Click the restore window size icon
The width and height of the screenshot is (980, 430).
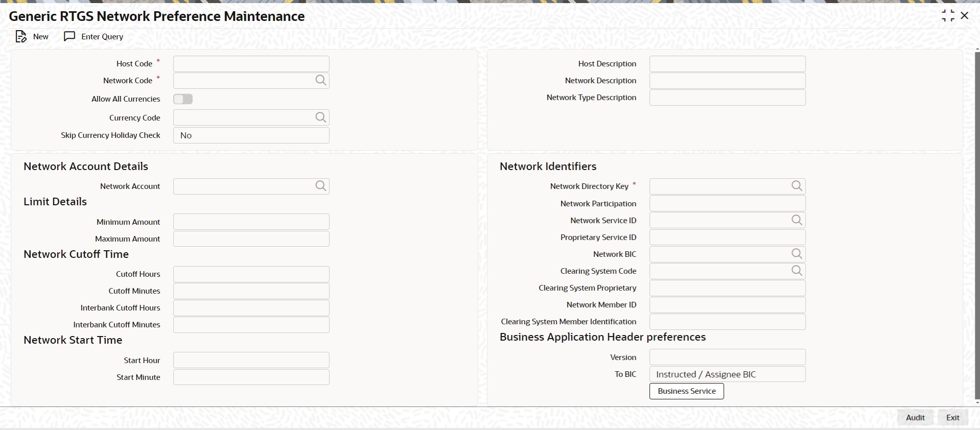(948, 16)
